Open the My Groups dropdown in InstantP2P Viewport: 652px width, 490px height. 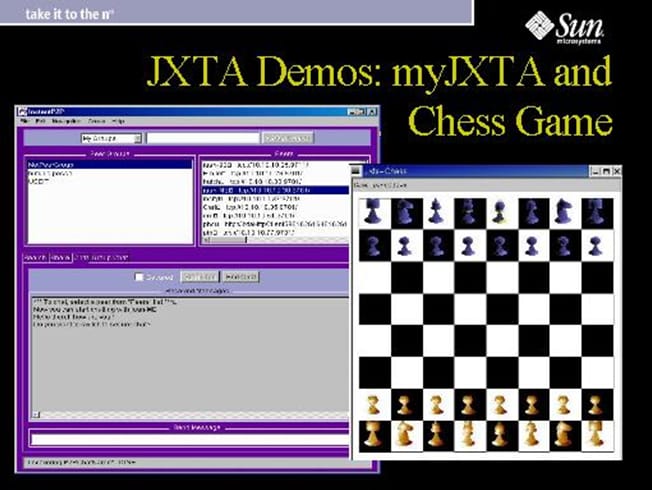click(111, 138)
